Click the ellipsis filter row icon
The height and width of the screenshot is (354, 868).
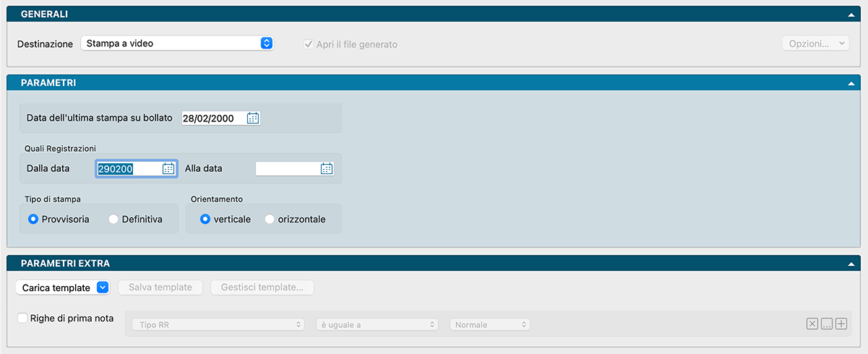tap(826, 324)
